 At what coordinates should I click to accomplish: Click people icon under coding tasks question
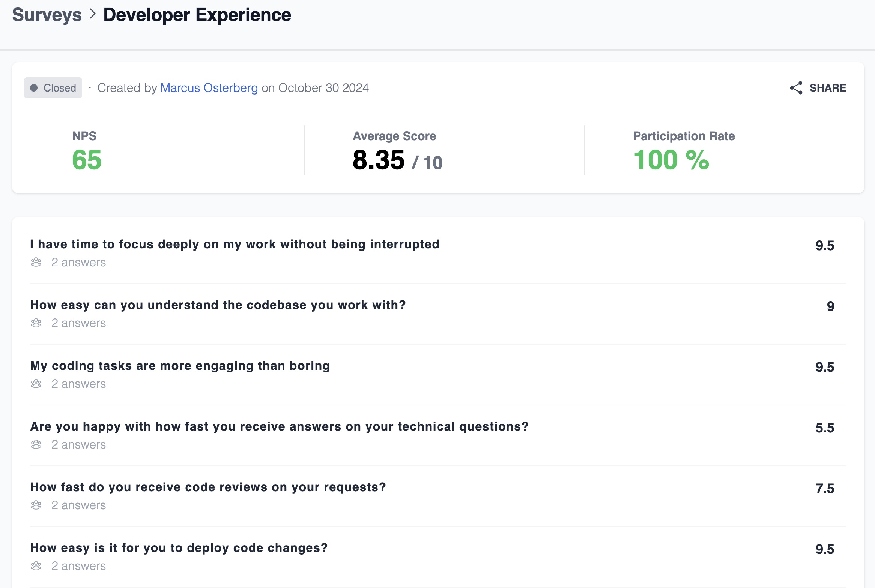coord(36,384)
